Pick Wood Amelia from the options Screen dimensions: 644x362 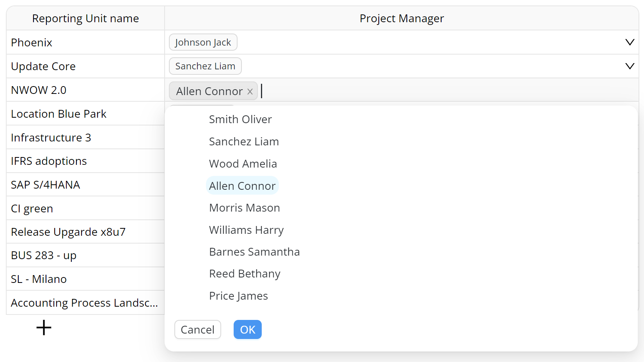coord(243,164)
